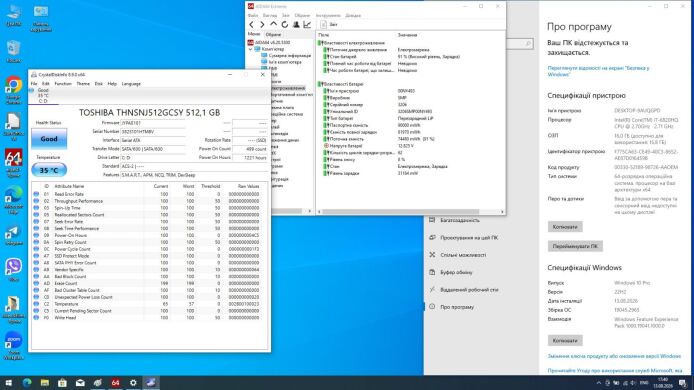694x390 pixels.
Task: Click the Settings search field
Action: point(520,44)
